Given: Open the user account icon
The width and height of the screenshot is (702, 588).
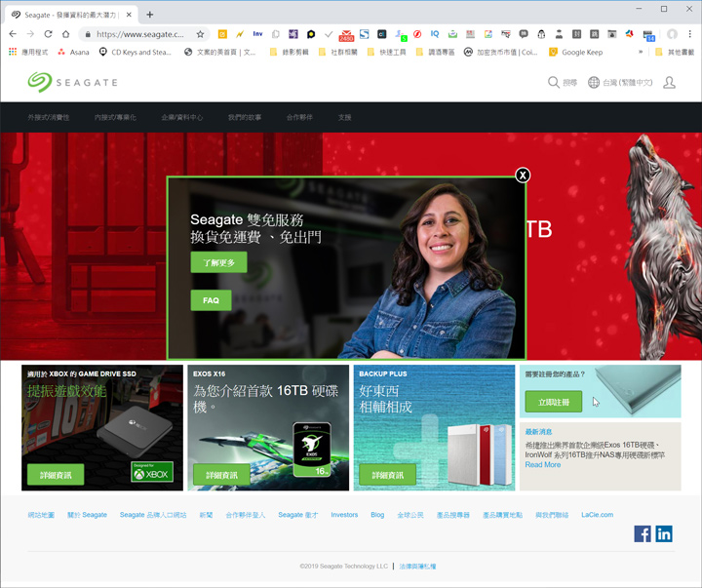Looking at the screenshot, I should (x=669, y=83).
